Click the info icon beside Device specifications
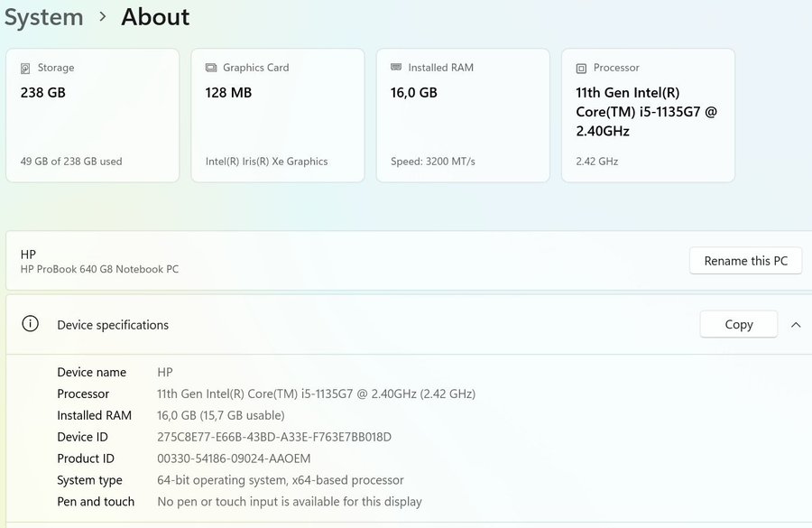812x528 pixels. coord(30,324)
